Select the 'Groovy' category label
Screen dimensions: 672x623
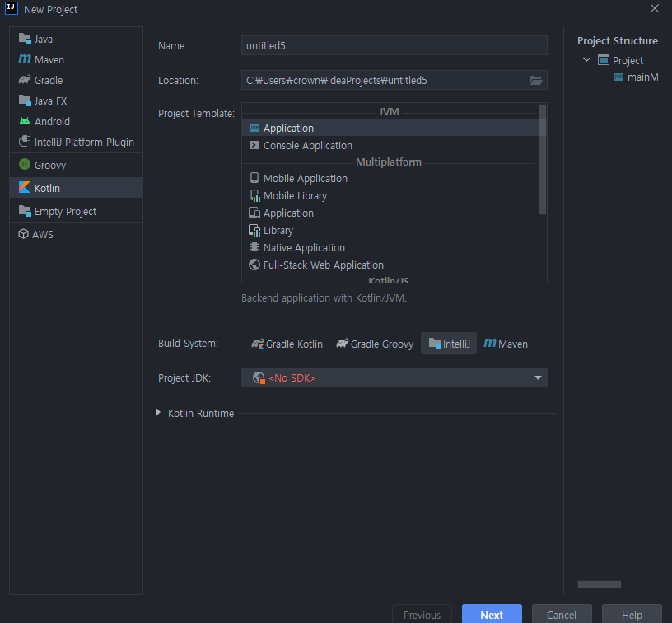click(x=50, y=166)
